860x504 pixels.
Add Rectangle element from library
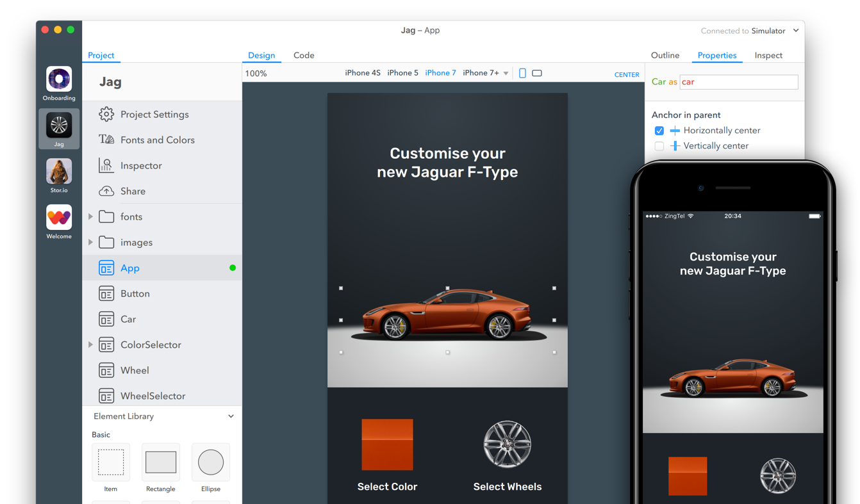[160, 462]
